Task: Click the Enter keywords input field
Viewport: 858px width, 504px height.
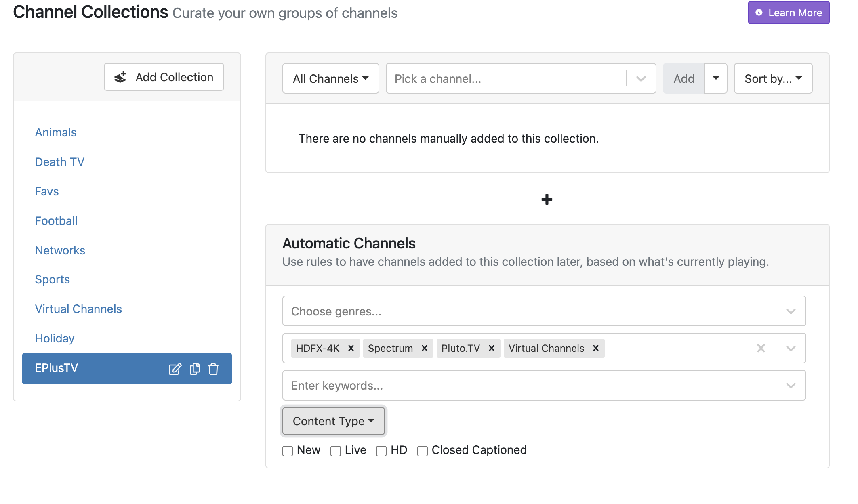Action: click(525, 386)
